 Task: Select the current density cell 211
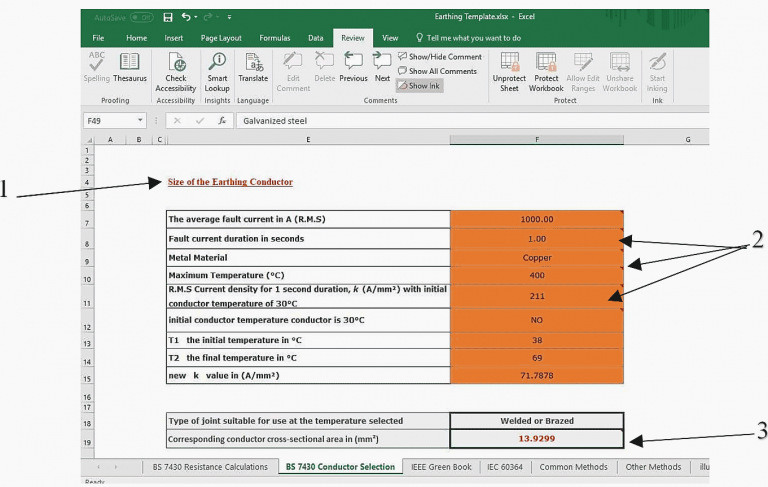pyautogui.click(x=537, y=296)
